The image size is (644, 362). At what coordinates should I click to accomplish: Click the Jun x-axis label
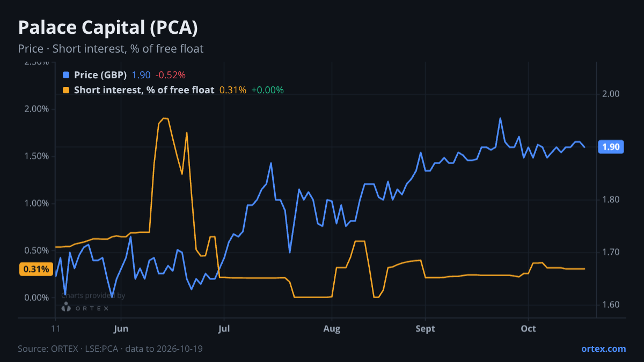point(121,329)
